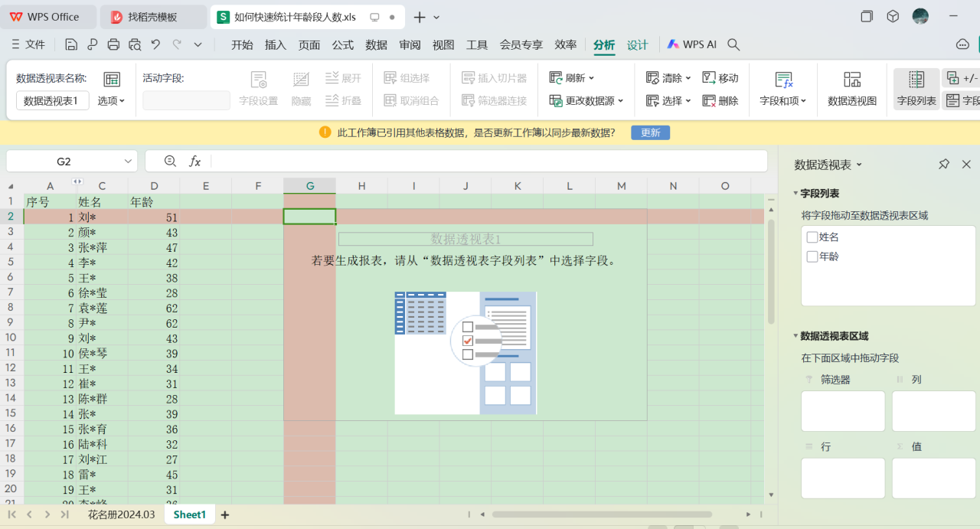The width and height of the screenshot is (980, 529).
Task: Click 删除 to delete the pivot table
Action: point(720,100)
